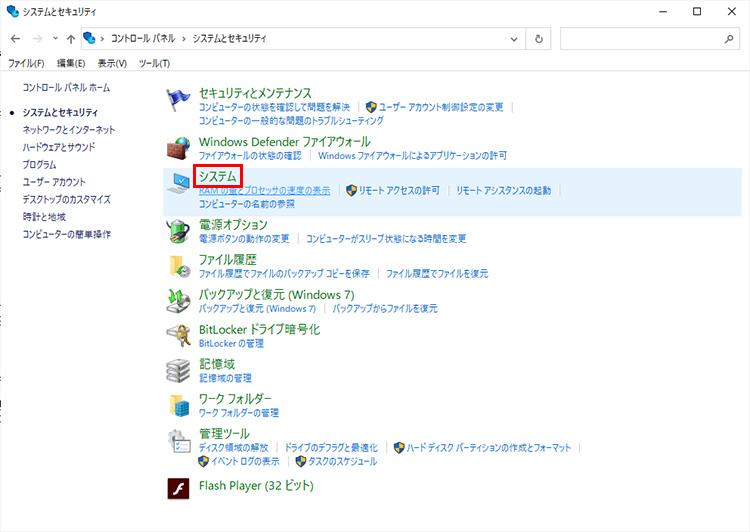Open the 表示(V) menu
The image size is (750, 532).
112,63
